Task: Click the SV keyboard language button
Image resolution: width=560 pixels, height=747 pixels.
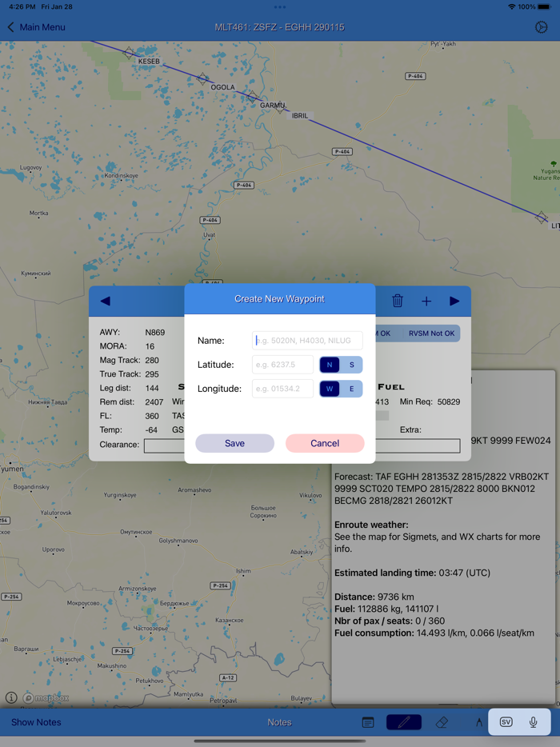Action: point(506,722)
